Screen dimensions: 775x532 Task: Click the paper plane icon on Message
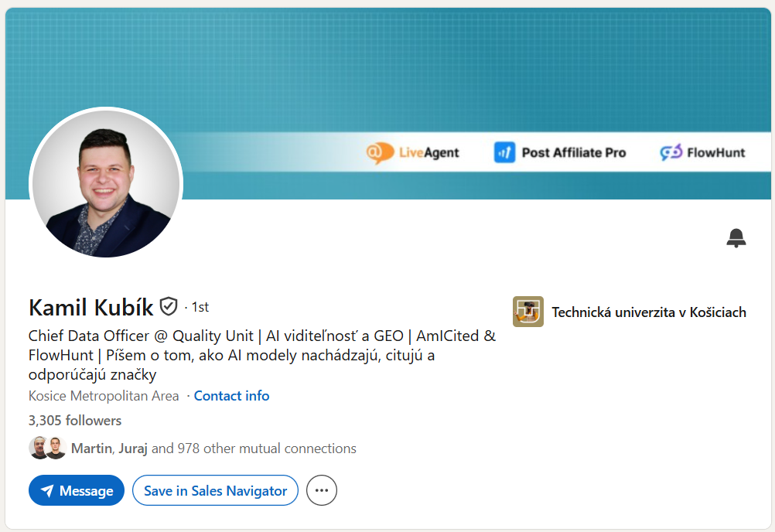[47, 490]
